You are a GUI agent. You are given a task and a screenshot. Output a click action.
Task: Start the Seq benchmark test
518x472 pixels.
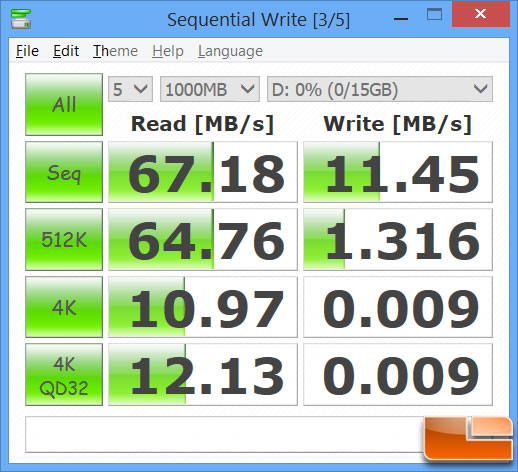64,172
